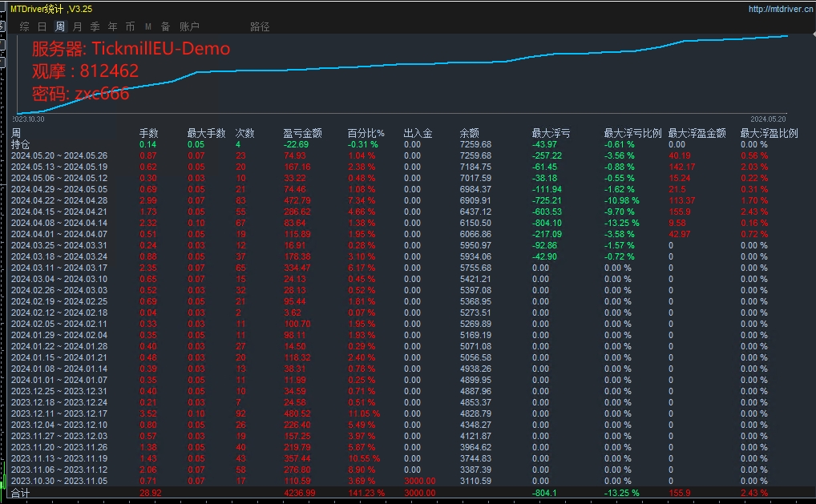This screenshot has height=504, width=816.
Task: Show the 年 yearly statistics tab
Action: click(x=113, y=26)
